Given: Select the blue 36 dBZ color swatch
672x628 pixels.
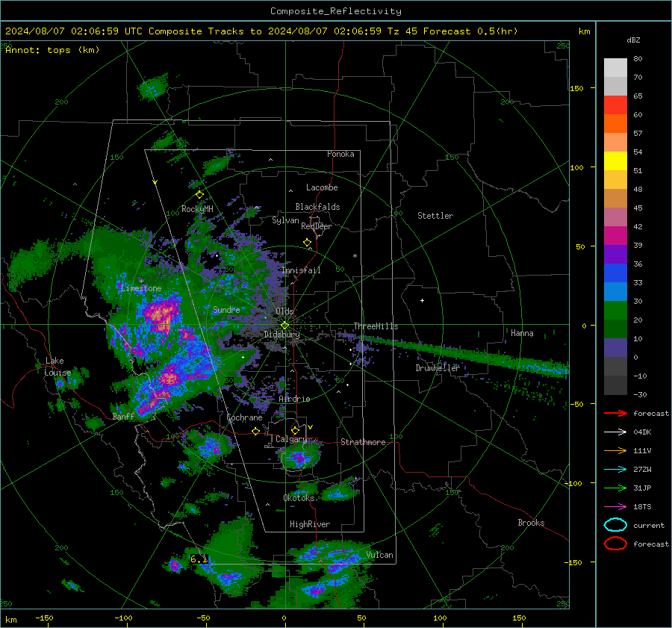Looking at the screenshot, I should pos(615,273).
